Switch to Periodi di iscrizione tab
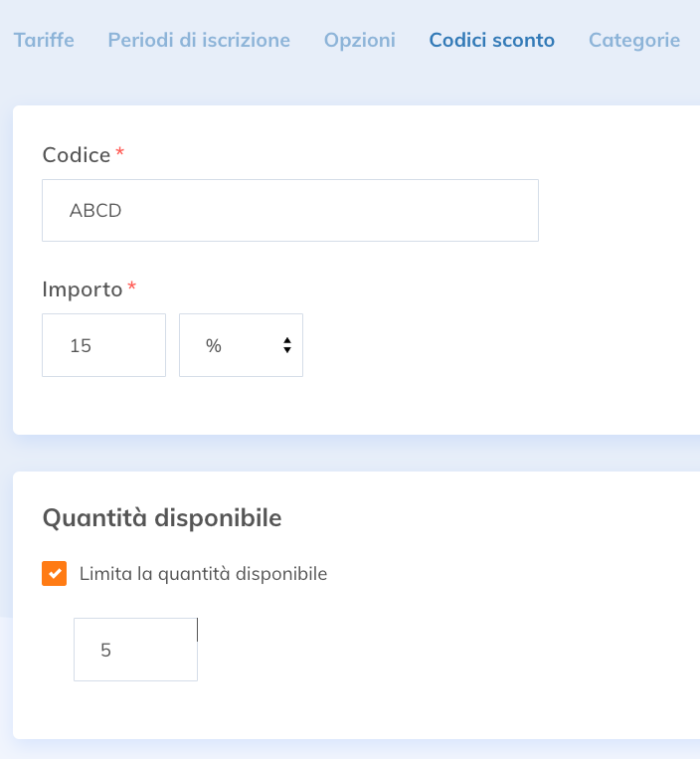Screen dimensions: 700x759 [x=199, y=40]
